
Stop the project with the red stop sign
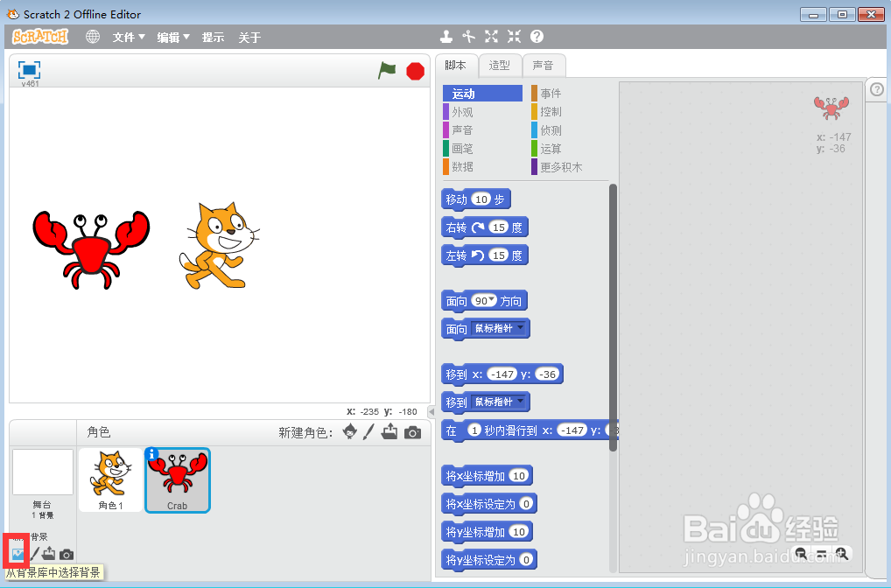pos(414,72)
